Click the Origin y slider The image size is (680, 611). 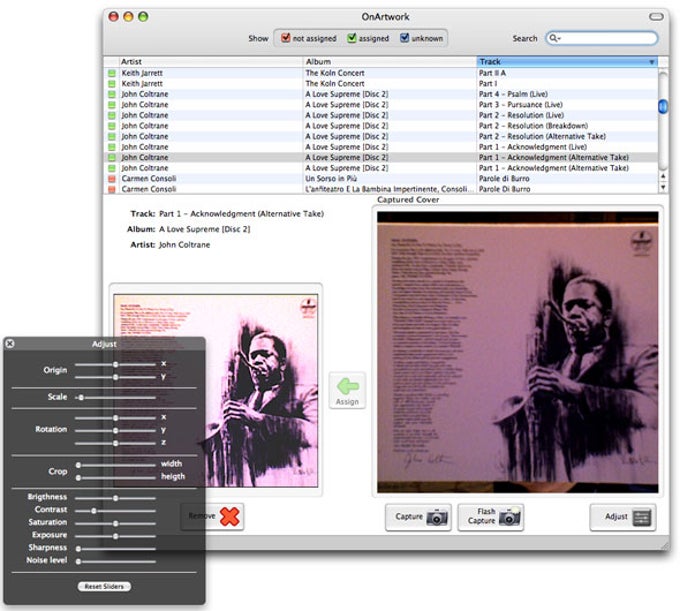(x=115, y=377)
